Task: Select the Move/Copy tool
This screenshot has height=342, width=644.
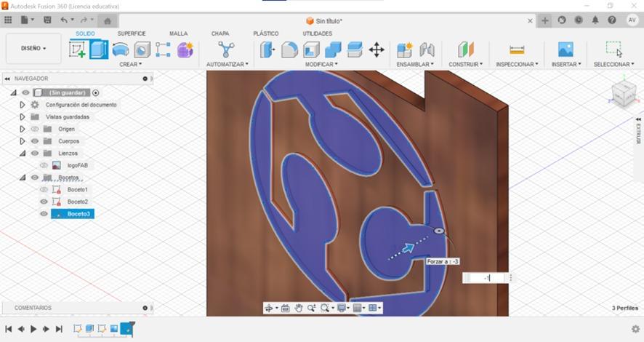Action: [x=377, y=49]
